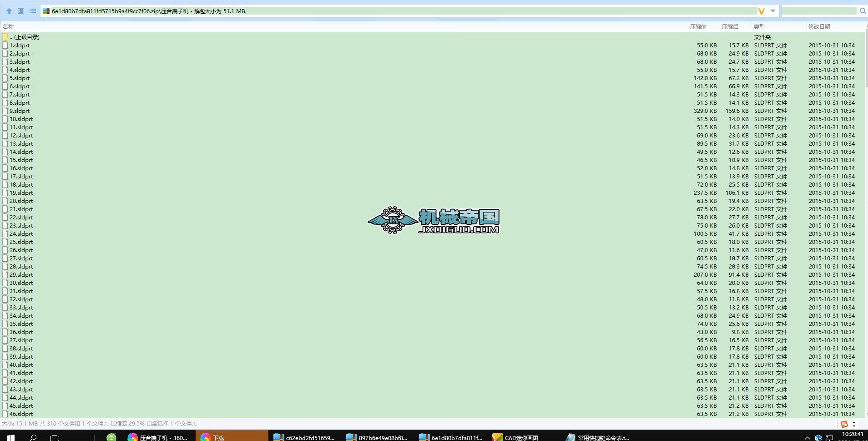Show hidden system tray icons

click(807, 437)
